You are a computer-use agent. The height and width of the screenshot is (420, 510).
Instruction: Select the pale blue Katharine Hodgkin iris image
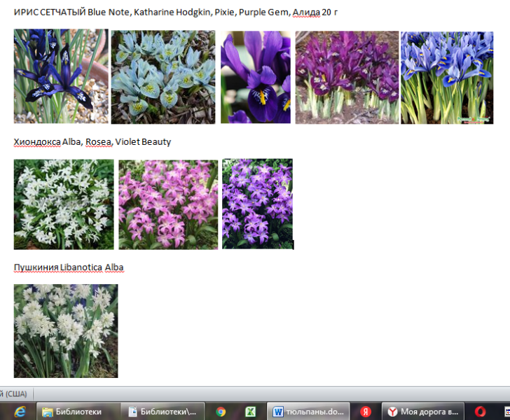[163, 77]
